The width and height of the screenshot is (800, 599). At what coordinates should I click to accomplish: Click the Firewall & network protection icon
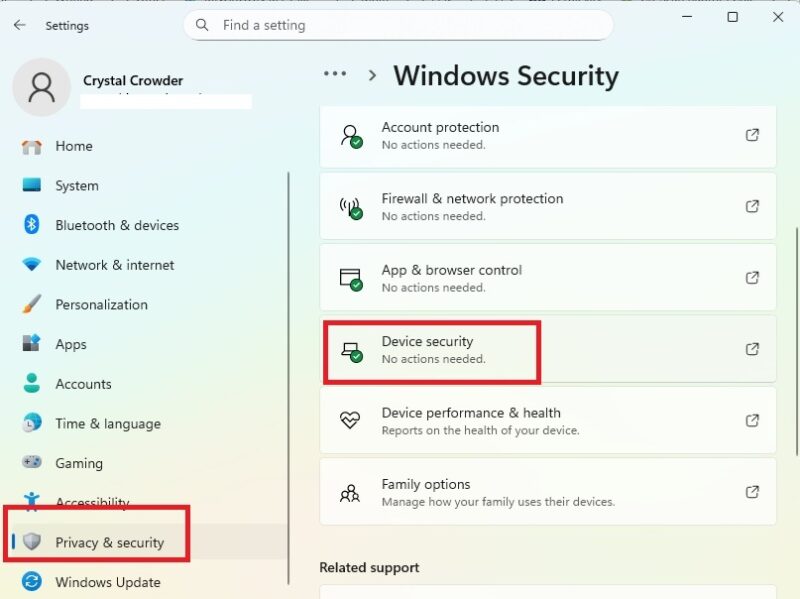(352, 206)
